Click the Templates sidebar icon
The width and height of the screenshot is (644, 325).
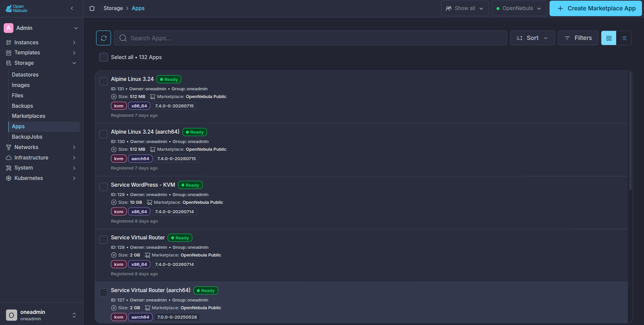click(x=9, y=53)
